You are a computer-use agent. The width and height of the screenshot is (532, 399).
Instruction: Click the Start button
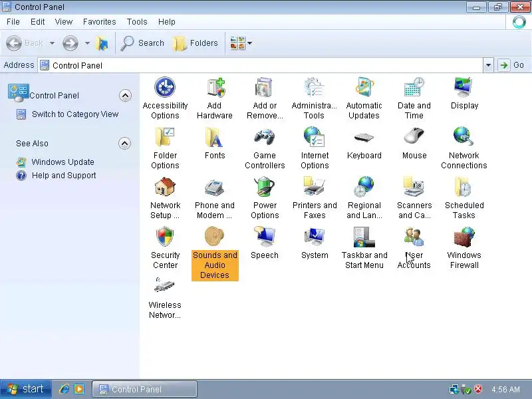[26, 389]
